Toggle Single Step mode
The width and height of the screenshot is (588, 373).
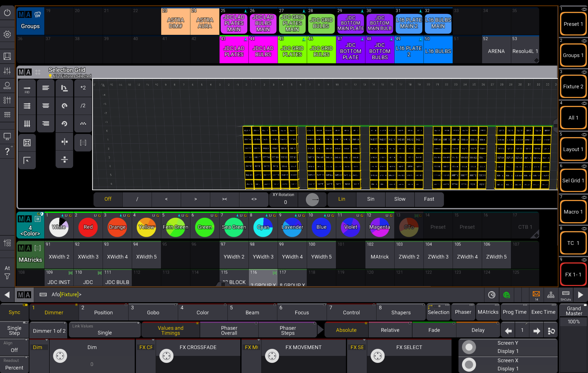point(14,330)
